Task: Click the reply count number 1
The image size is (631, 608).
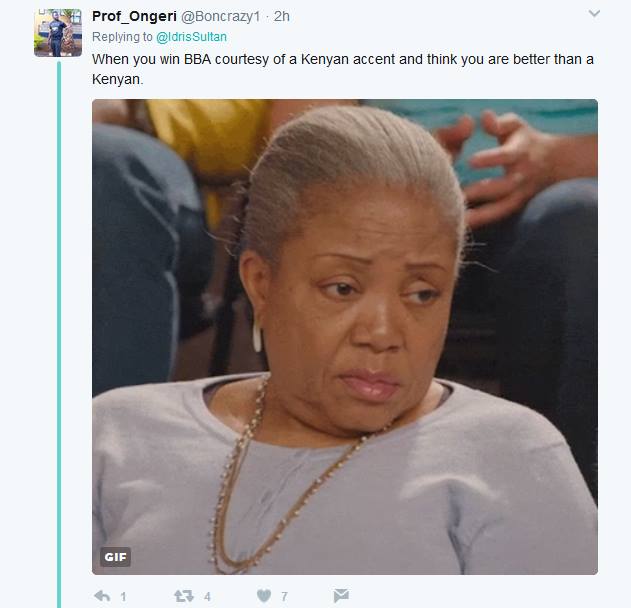Action: 124,596
